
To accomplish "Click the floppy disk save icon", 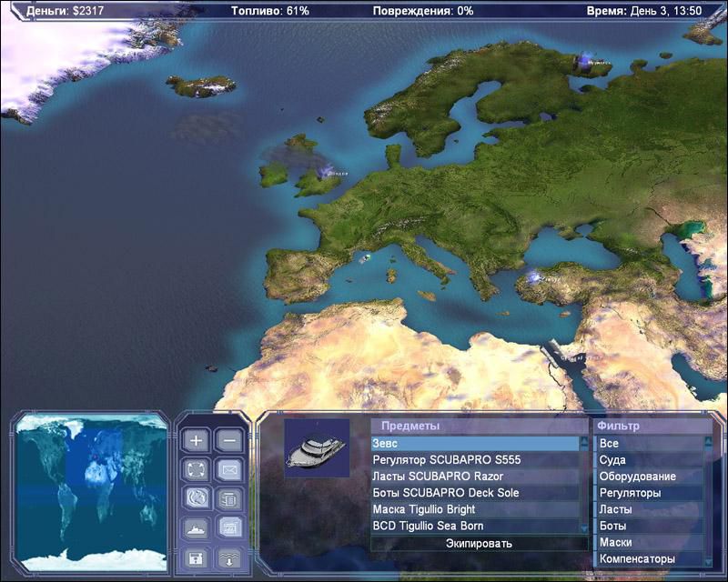I will point(196,556).
